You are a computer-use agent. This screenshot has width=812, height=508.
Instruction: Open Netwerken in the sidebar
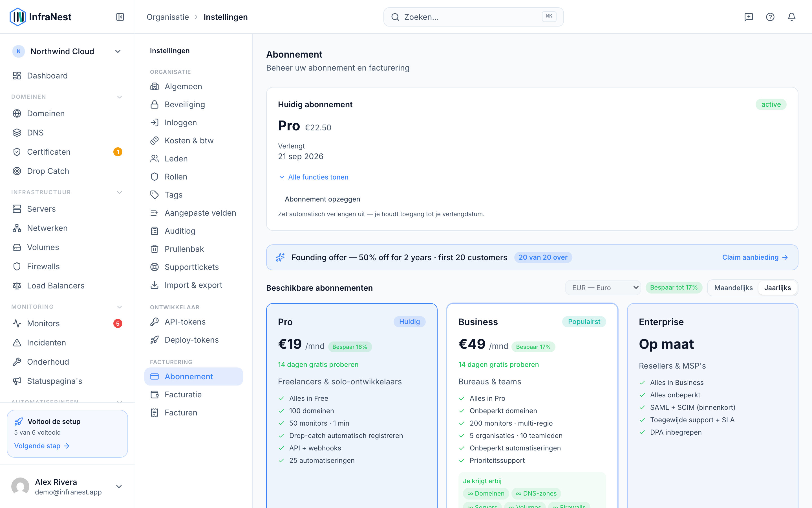coord(67,228)
